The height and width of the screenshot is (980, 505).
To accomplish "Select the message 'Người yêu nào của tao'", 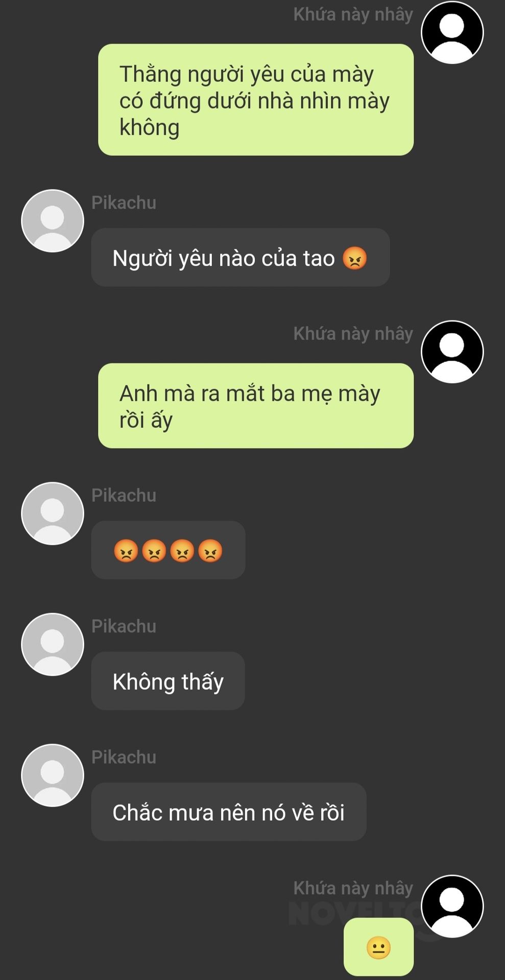I will coord(241,257).
